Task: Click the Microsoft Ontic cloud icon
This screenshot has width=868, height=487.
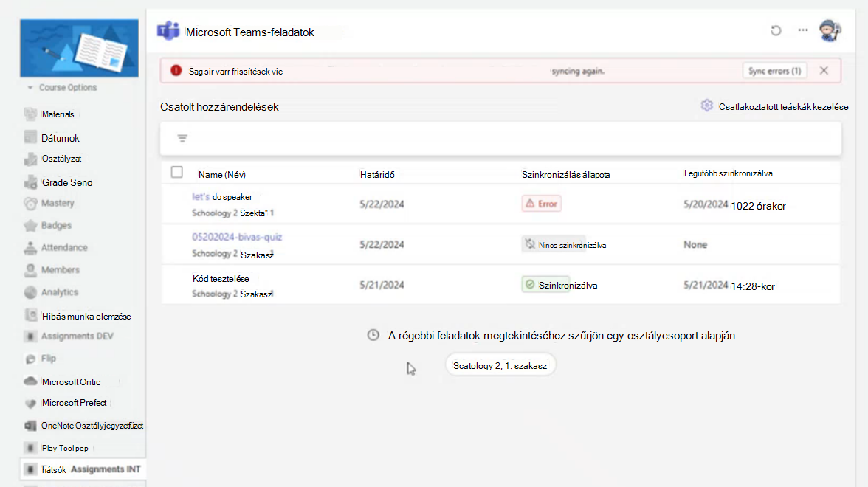Action: point(30,381)
